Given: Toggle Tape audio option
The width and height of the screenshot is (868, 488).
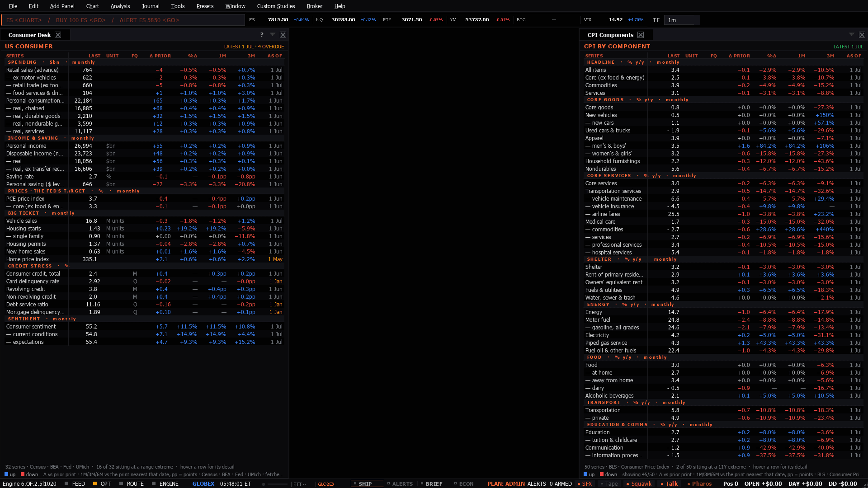Looking at the screenshot, I should pos(609,483).
